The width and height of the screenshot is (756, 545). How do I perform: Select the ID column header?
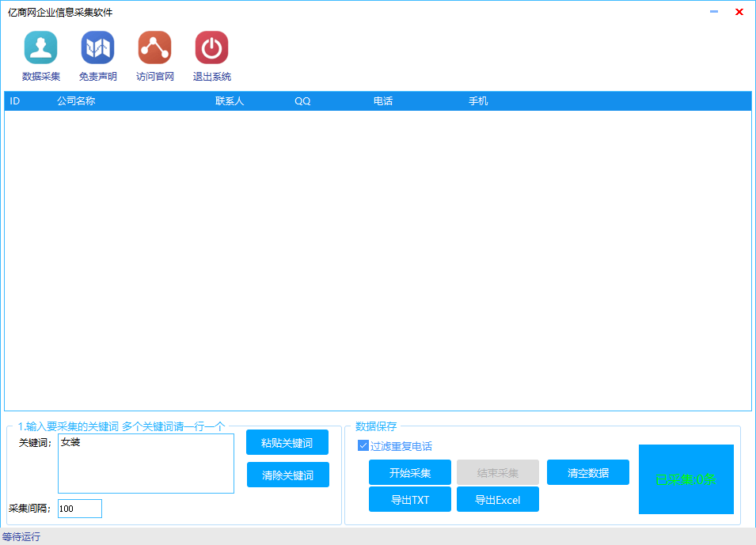[15, 101]
